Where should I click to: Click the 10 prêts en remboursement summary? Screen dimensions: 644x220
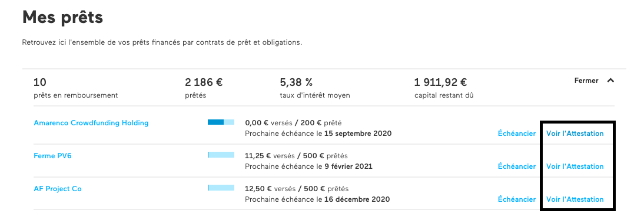[75, 88]
